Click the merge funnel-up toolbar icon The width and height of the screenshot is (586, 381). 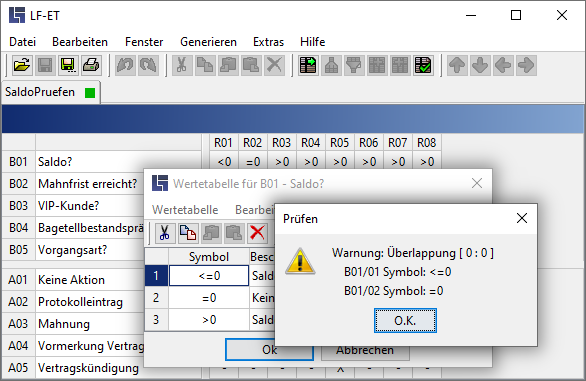(x=331, y=65)
